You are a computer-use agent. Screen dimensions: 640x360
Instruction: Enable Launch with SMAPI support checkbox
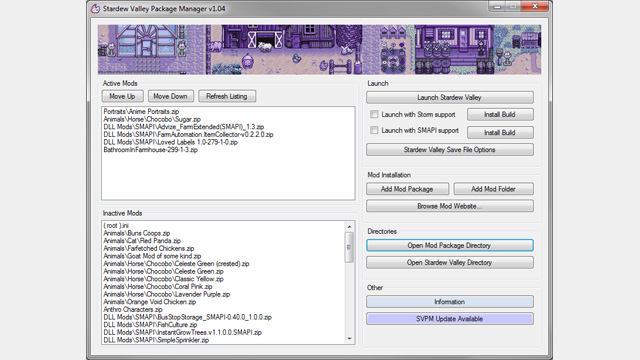pyautogui.click(x=374, y=130)
